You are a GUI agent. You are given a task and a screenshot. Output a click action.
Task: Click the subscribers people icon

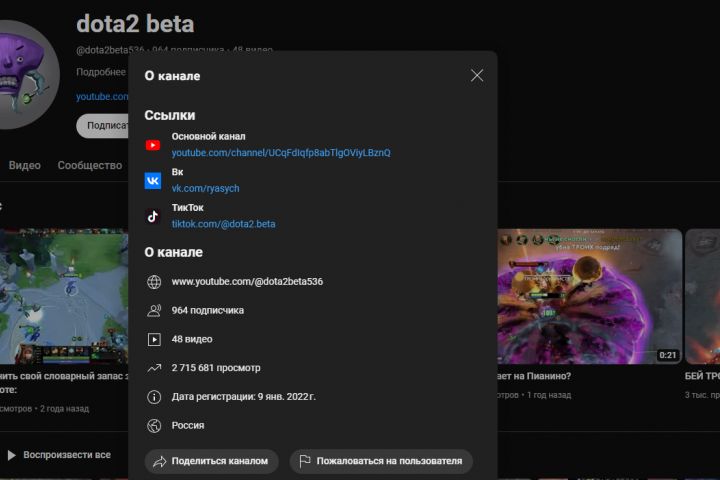(x=154, y=311)
